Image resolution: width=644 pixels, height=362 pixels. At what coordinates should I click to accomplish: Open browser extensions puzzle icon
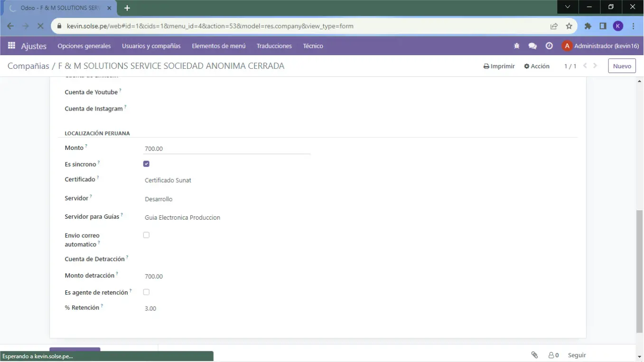click(588, 26)
